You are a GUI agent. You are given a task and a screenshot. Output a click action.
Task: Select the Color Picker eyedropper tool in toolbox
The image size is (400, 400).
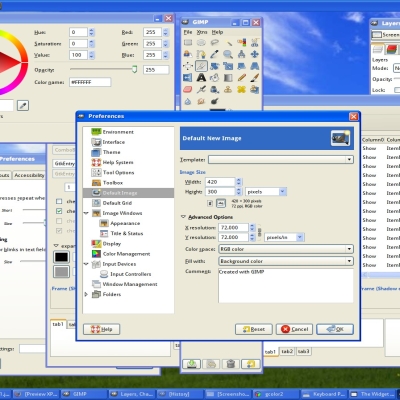(214, 54)
